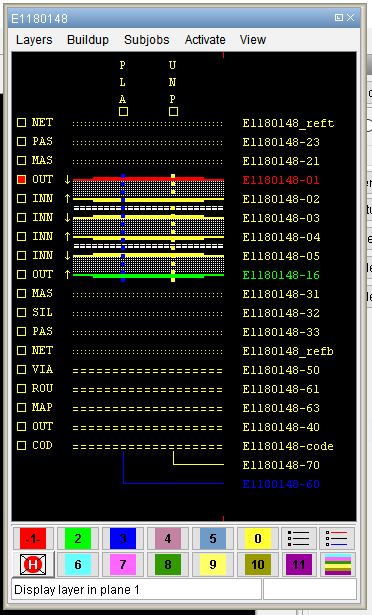
Task: Select layer name E1180148-50
Action: (x=281, y=370)
